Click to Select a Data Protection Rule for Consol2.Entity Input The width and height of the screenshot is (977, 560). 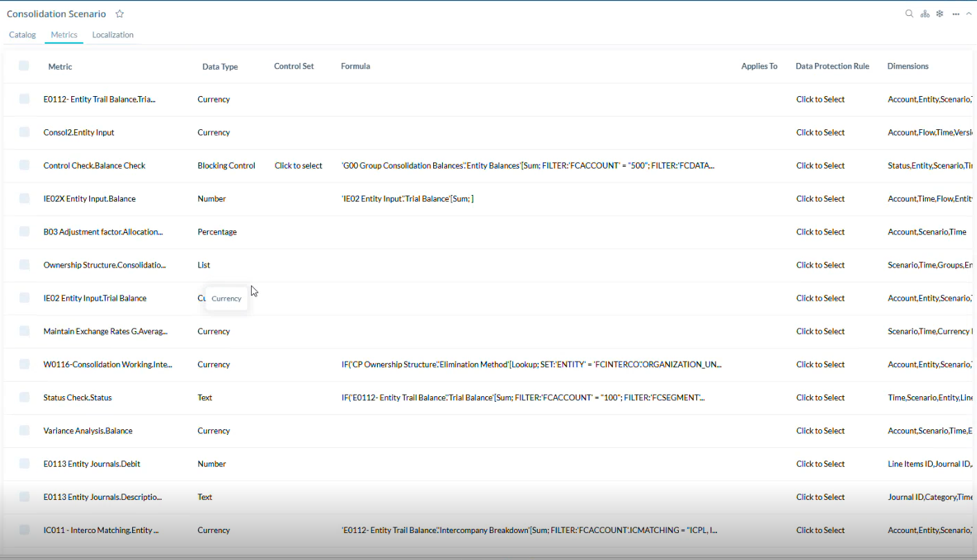tap(820, 132)
